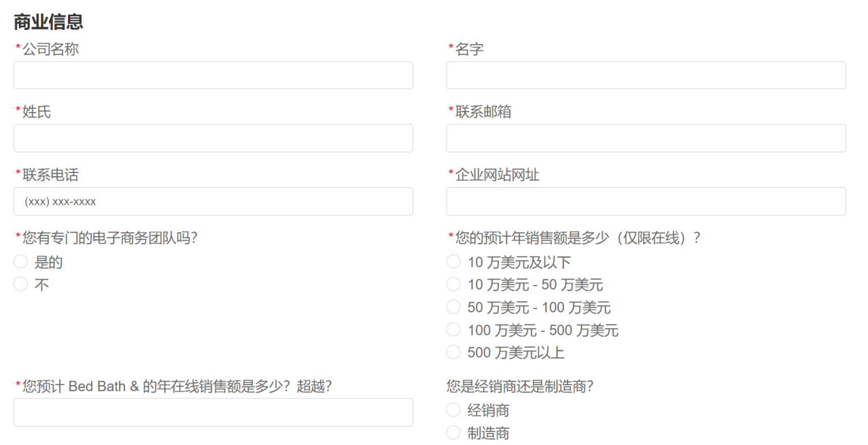Focus the 联系邮箱 text field
Image resolution: width=868 pixels, height=445 pixels.
coord(645,138)
